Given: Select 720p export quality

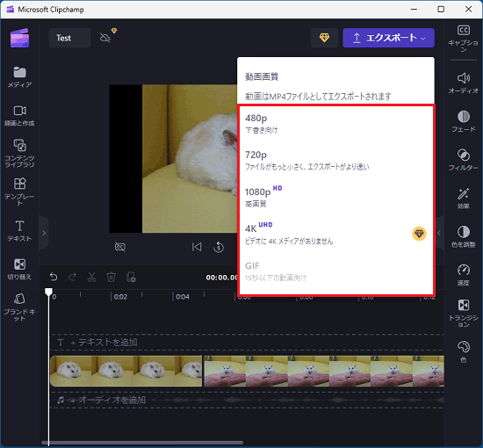Looking at the screenshot, I should point(335,160).
